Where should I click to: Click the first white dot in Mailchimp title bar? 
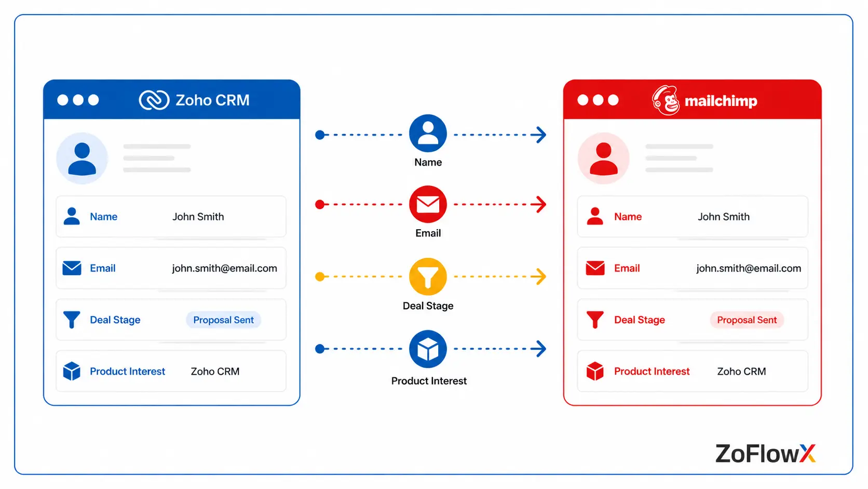583,100
